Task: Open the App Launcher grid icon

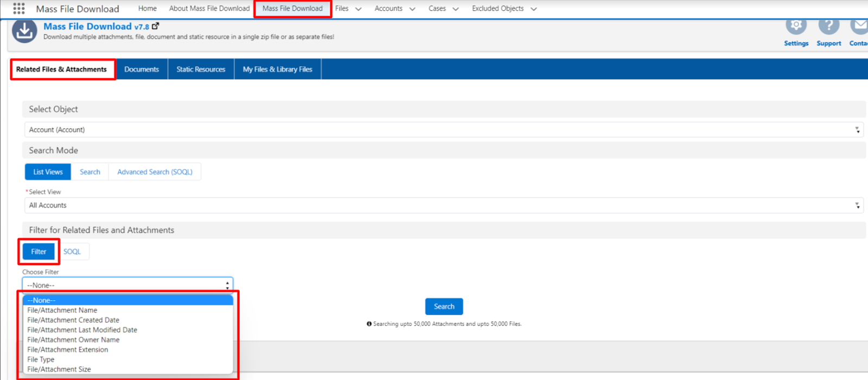Action: coord(19,8)
